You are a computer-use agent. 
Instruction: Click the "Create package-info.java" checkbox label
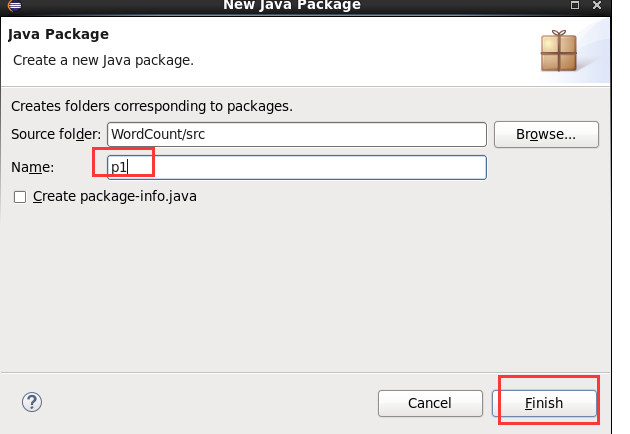114,197
